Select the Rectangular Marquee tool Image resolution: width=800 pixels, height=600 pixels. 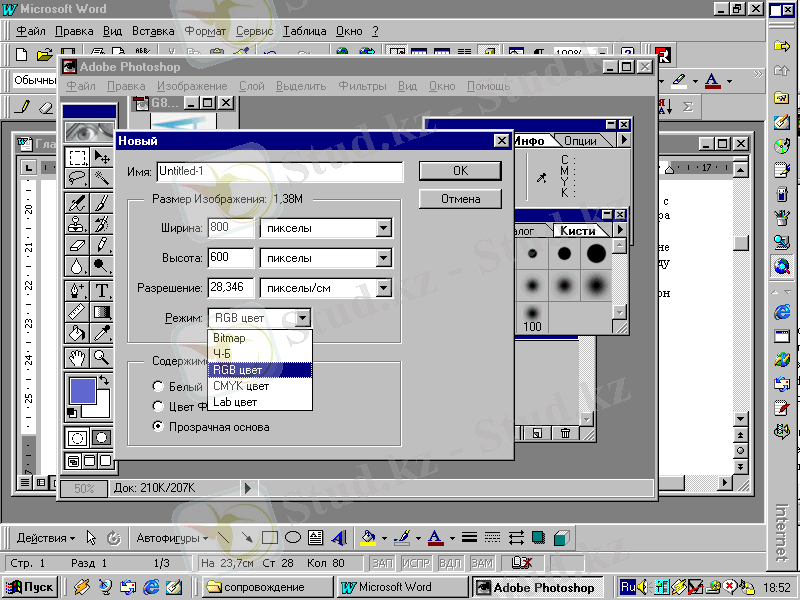pyautogui.click(x=77, y=156)
